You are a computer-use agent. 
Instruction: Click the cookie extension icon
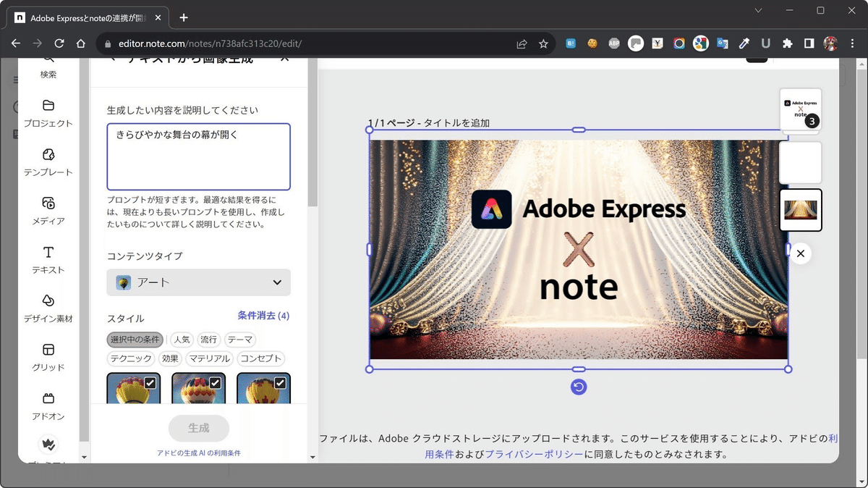[592, 43]
